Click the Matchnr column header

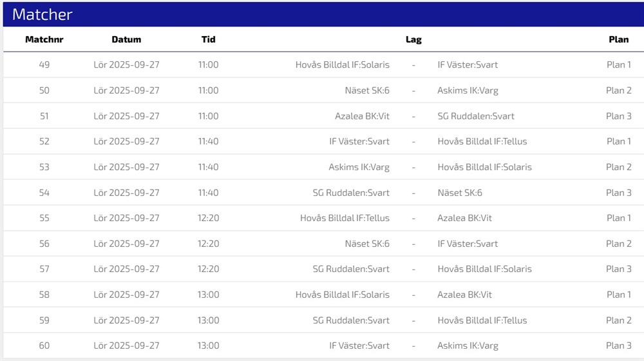(x=44, y=39)
